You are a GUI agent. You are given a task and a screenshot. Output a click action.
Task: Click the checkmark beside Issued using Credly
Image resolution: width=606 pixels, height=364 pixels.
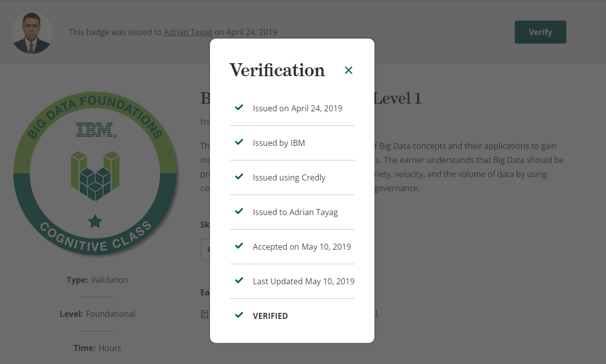click(239, 177)
